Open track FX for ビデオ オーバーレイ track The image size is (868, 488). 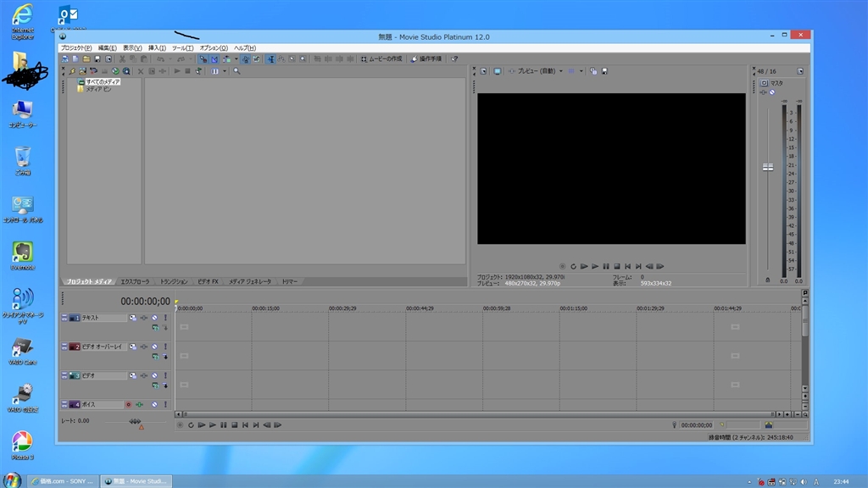(x=144, y=347)
